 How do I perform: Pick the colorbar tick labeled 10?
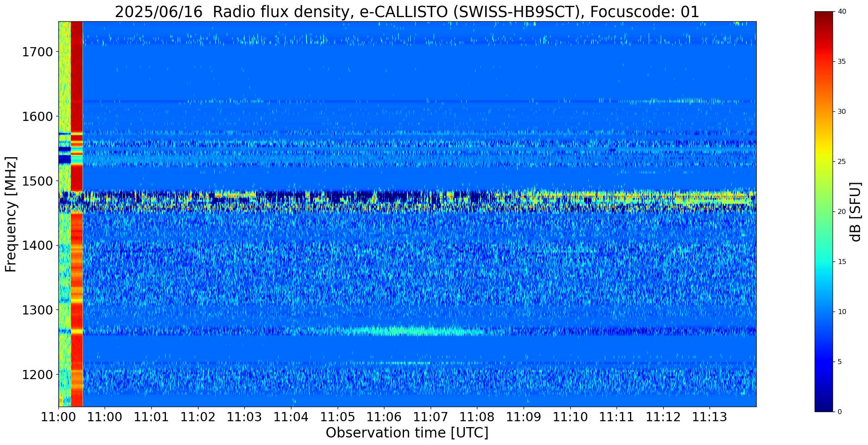842,312
